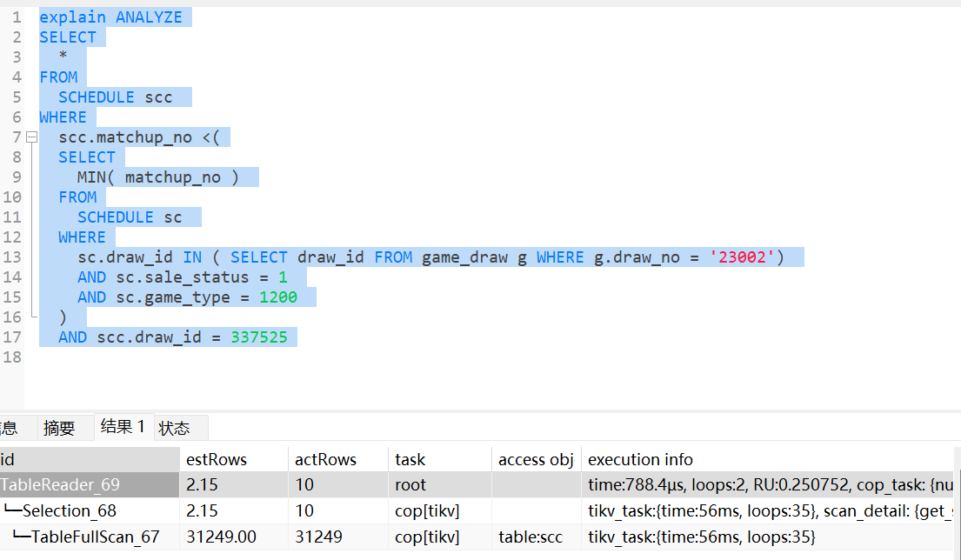Click line number 17 in the gutter

pos(12,337)
